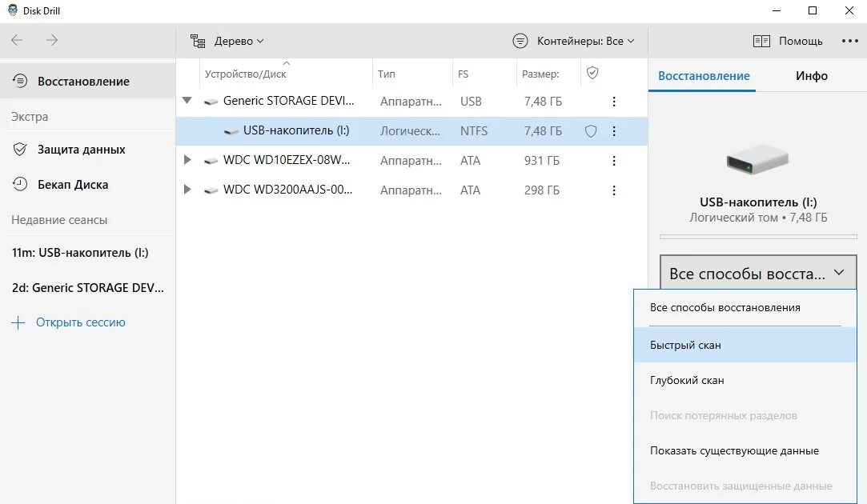This screenshot has height=504, width=867.
Task: Maximize the Disk Drill window
Action: 813,10
